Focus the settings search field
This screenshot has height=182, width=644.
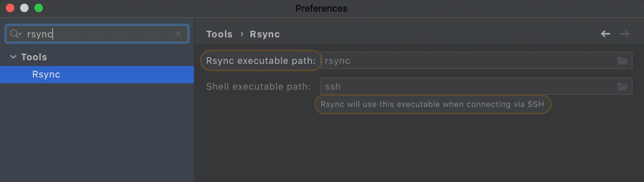pos(97,34)
